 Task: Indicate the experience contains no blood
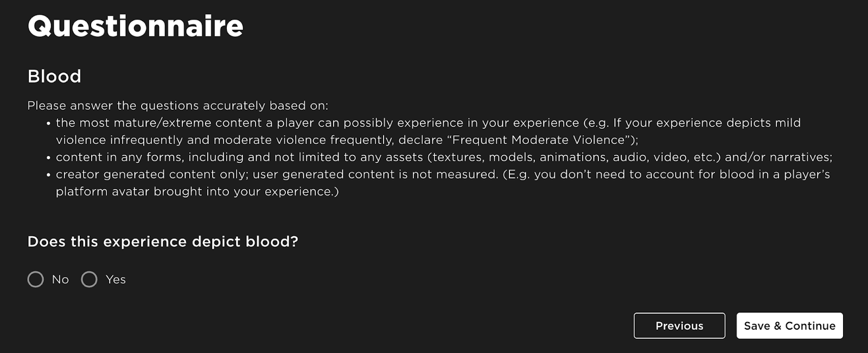click(x=36, y=280)
